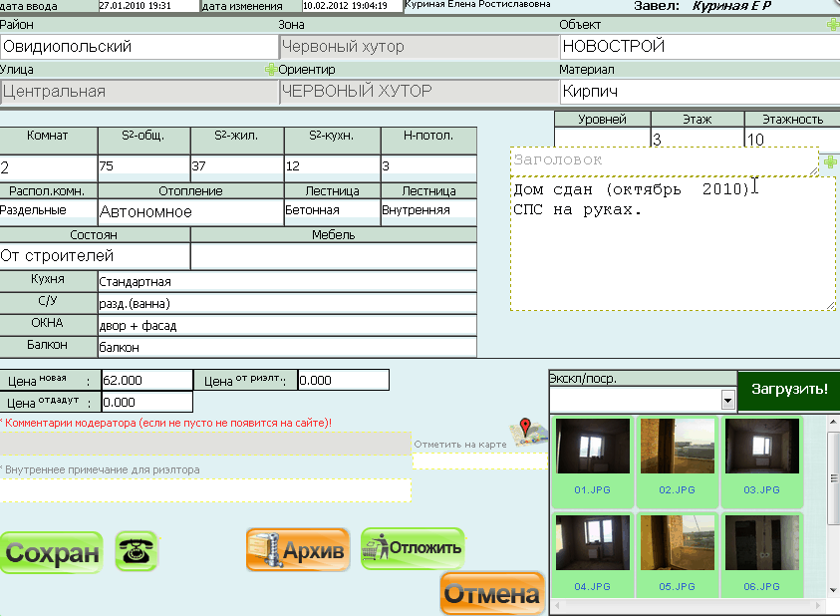Click the green plus icon beside Объект
840x616 pixels.
[832, 25]
